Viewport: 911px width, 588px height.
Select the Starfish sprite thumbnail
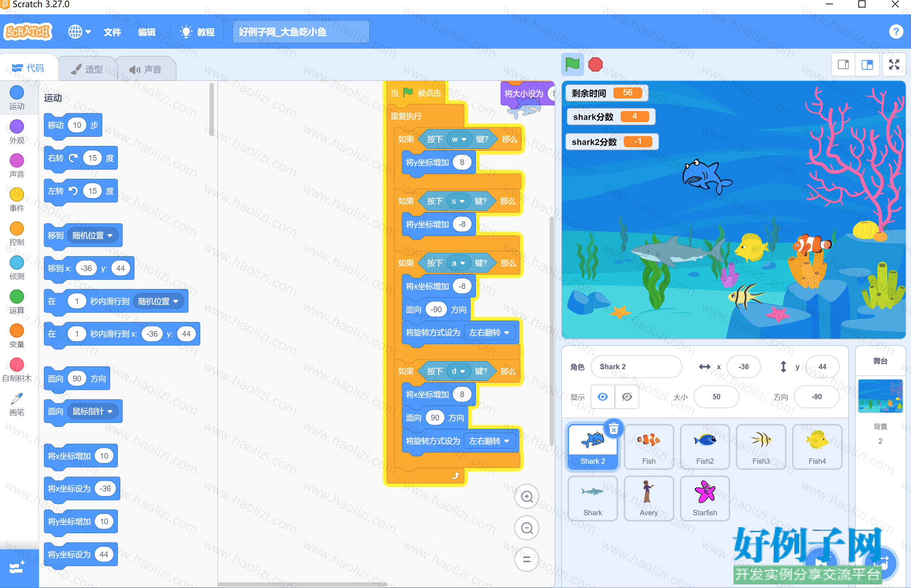(x=704, y=498)
